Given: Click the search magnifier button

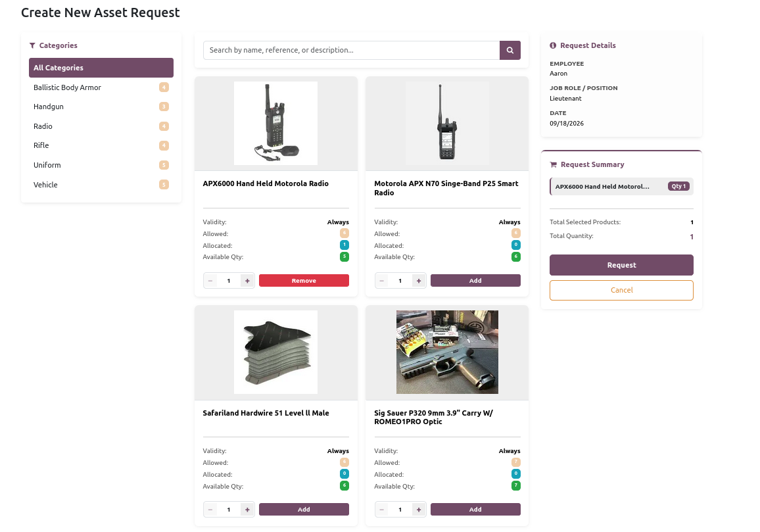Looking at the screenshot, I should click(510, 50).
